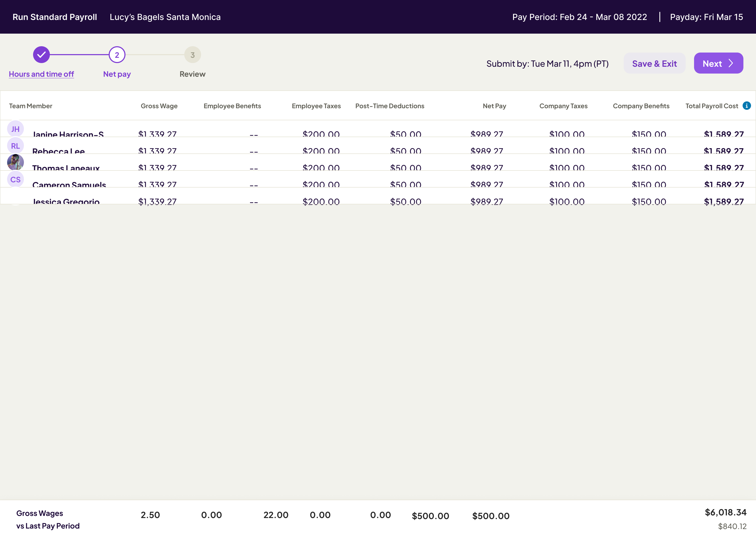Click the completed step checkmark circle
This screenshot has height=538, width=756.
click(x=41, y=55)
